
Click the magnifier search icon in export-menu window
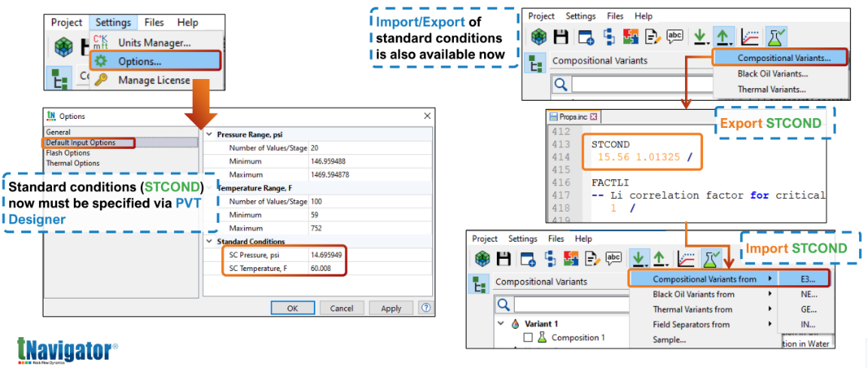[x=561, y=84]
